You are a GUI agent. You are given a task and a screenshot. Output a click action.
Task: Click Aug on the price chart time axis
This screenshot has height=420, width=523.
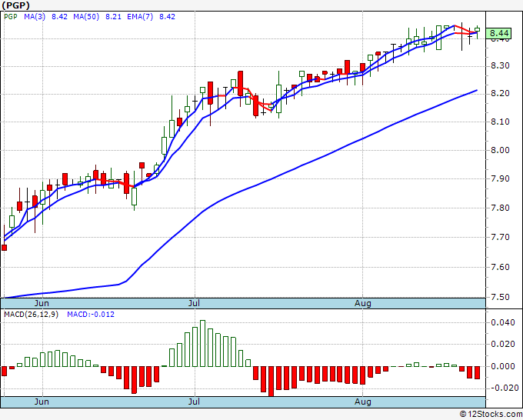(x=362, y=303)
